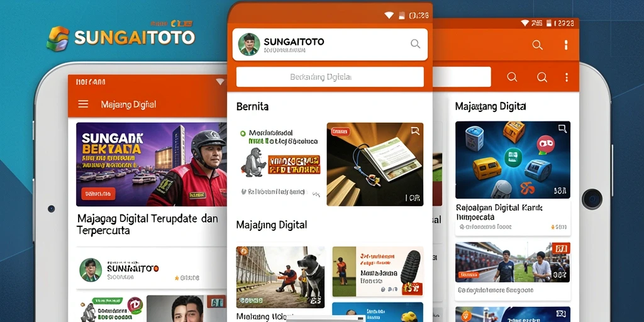Viewport: 644px width, 322px height.
Task: Open the newspaper thumbnail under Bernita
Action: coord(375,164)
